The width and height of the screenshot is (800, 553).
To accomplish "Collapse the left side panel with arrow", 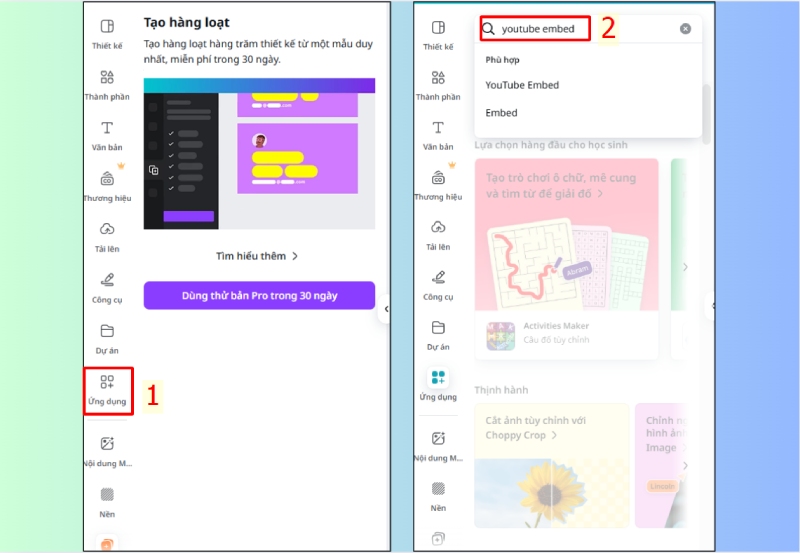I will tap(386, 309).
